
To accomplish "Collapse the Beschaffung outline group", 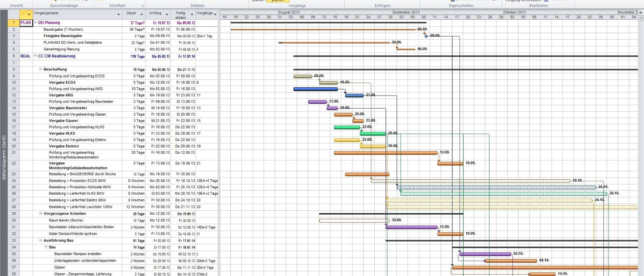I will [x=41, y=69].
